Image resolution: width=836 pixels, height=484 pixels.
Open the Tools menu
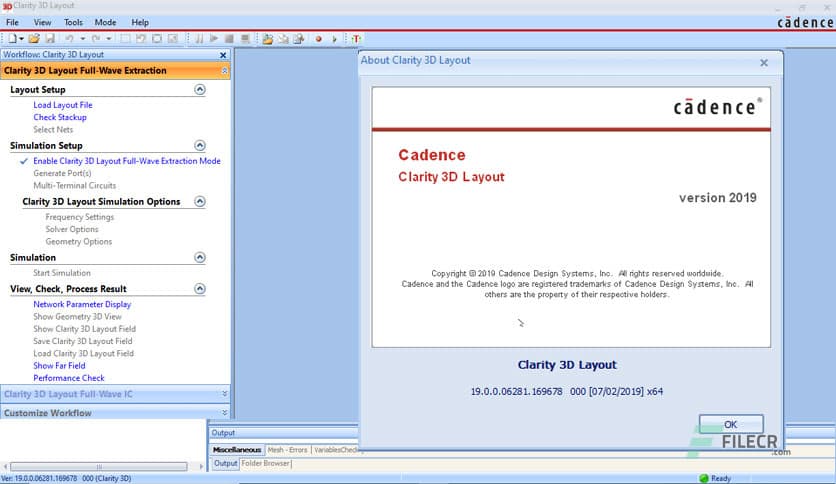(74, 22)
